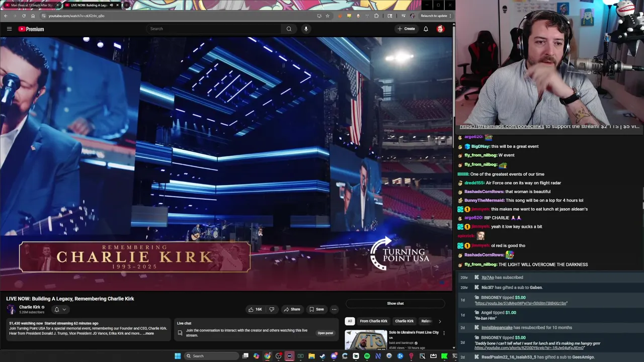Open Charlie Kirk channel avatar

(x=11, y=309)
